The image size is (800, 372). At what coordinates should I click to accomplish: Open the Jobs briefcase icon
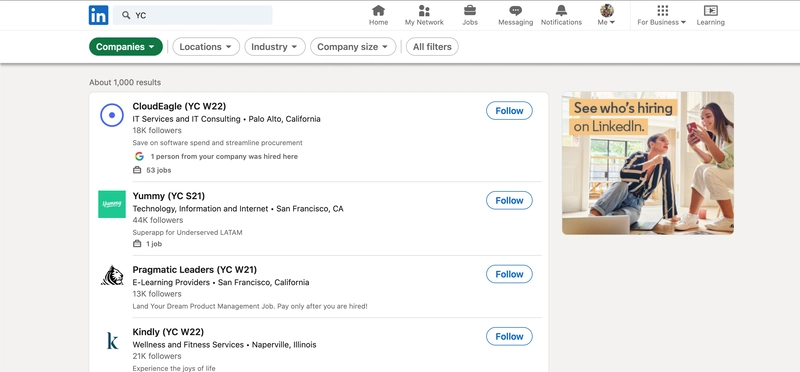[470, 10]
